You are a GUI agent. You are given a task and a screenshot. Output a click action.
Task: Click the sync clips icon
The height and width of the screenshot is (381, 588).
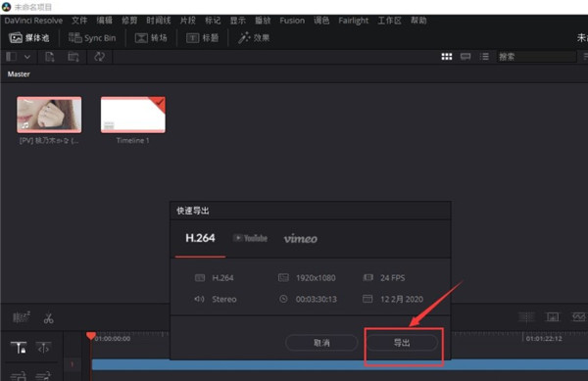pos(99,57)
